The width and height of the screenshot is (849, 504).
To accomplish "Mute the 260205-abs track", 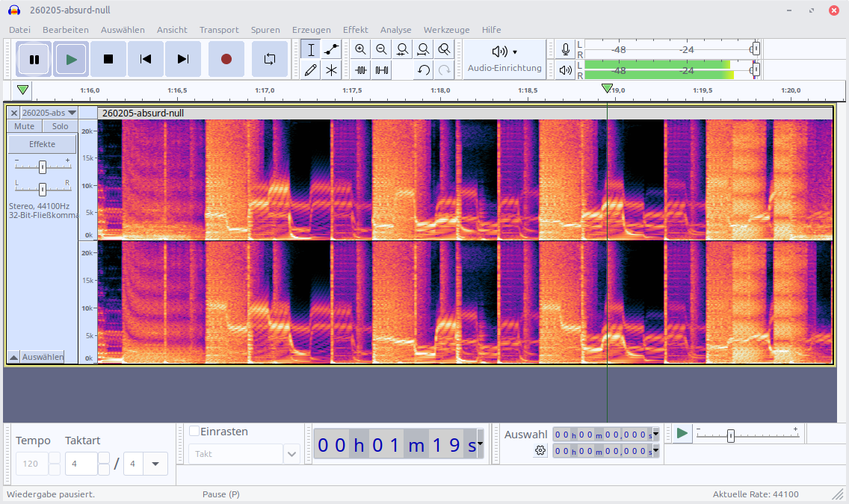I will point(25,126).
